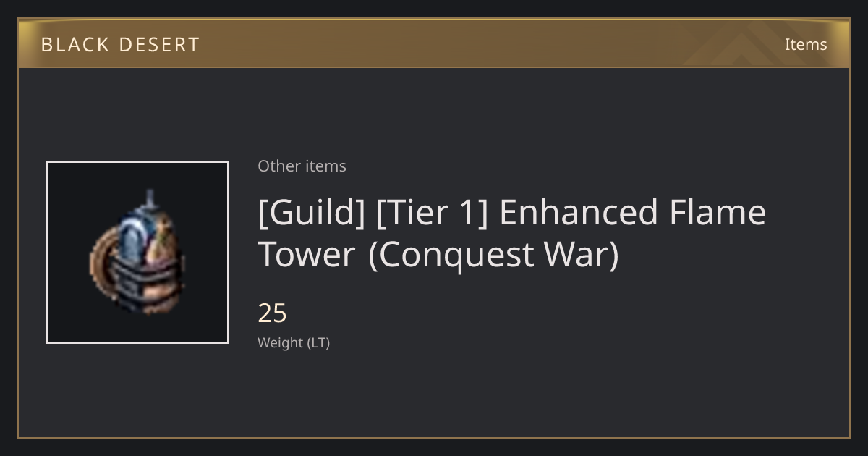Click the gold header banner center
The image size is (868, 456).
coord(434,43)
